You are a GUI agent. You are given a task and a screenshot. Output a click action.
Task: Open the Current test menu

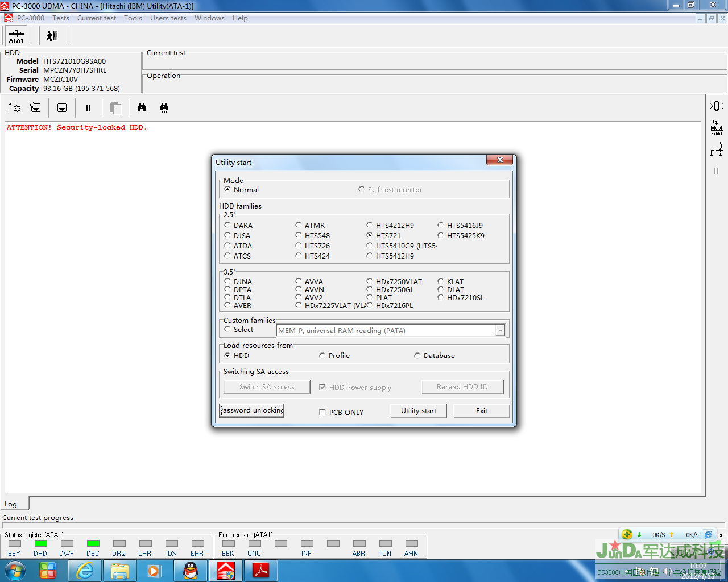click(97, 18)
